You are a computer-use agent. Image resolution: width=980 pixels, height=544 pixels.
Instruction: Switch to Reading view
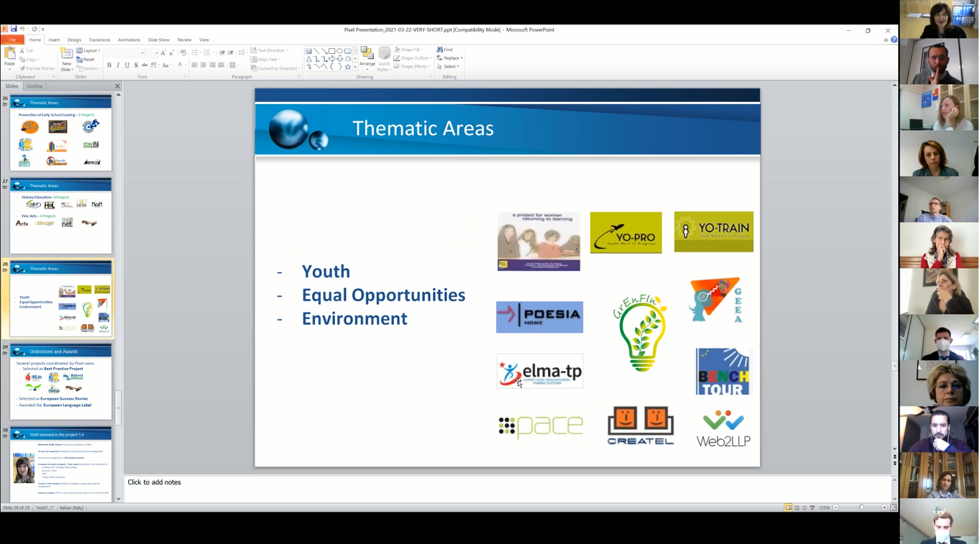[x=805, y=508]
